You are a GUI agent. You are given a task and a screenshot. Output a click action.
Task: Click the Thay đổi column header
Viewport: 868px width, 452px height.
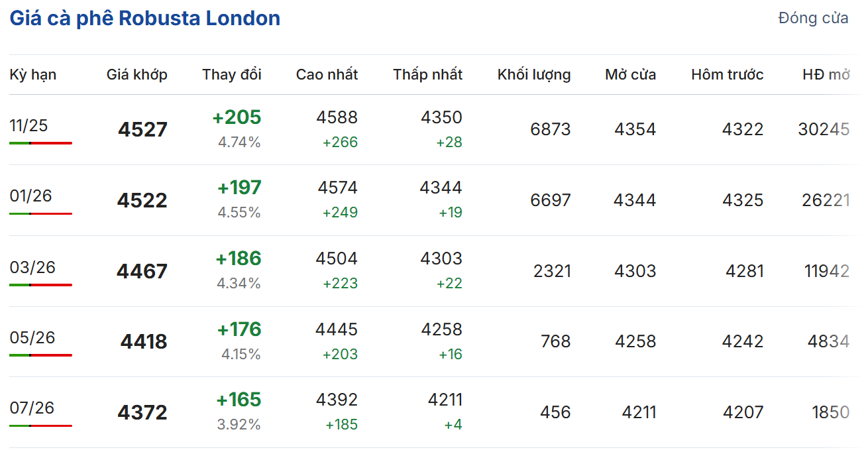point(232,75)
